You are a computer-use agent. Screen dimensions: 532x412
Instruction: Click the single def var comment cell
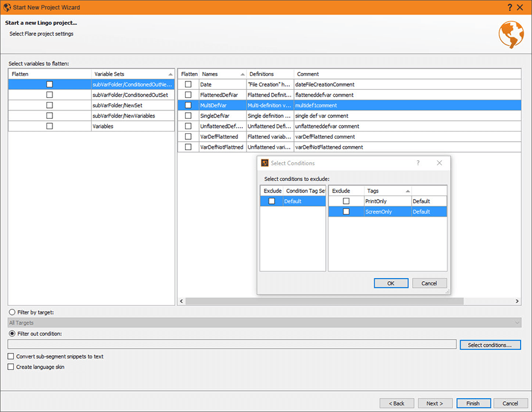[407, 116]
